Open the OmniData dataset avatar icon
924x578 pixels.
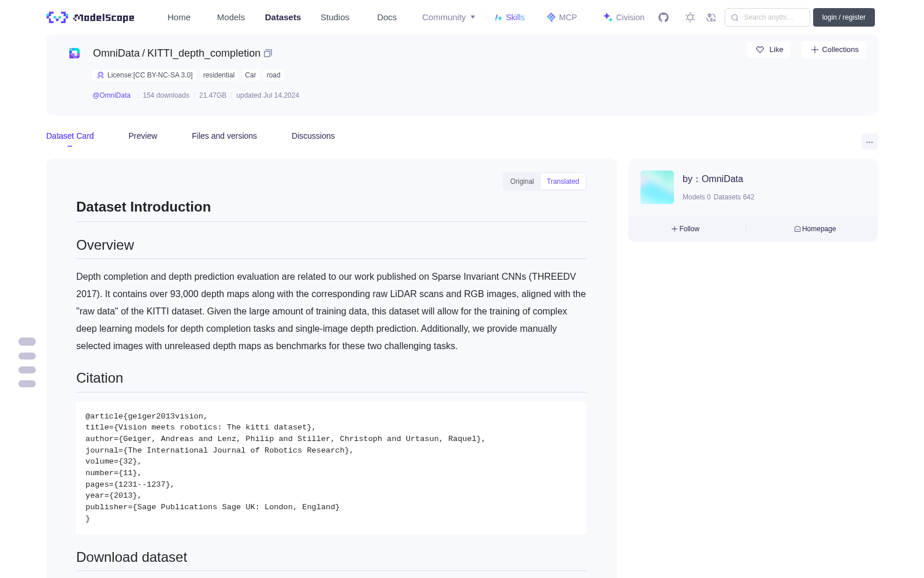click(74, 53)
